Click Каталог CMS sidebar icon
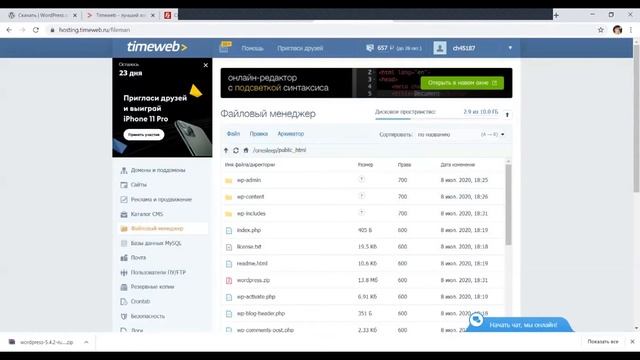 pyautogui.click(x=124, y=214)
